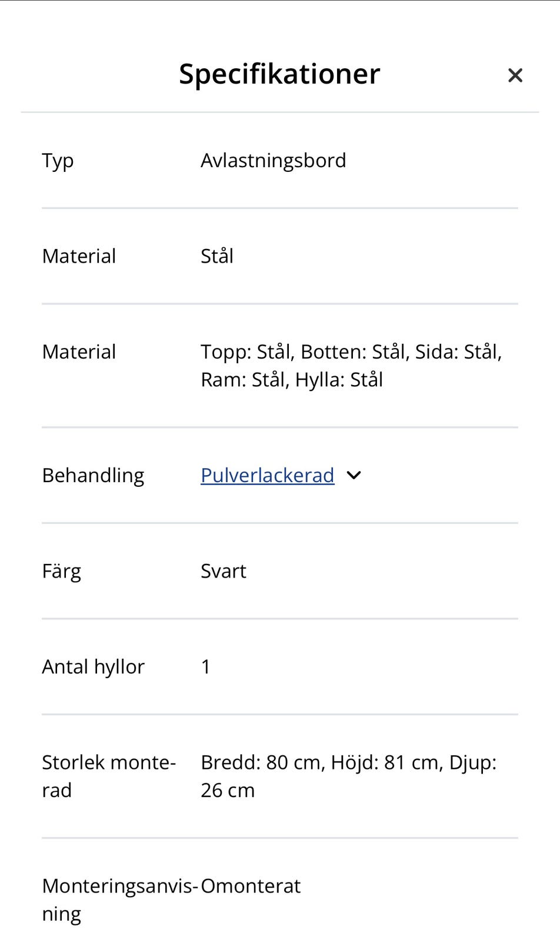Viewport: 560px width, 942px height.
Task: Click the Storlek monterad label
Action: click(109, 776)
